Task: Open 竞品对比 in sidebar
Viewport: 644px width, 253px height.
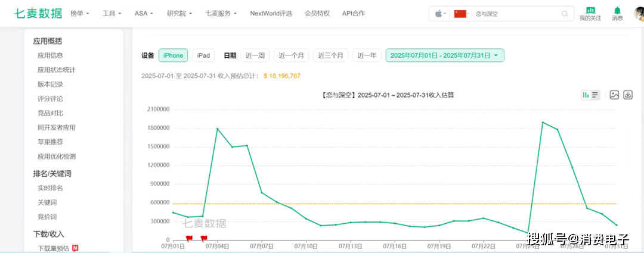Action: [x=50, y=113]
